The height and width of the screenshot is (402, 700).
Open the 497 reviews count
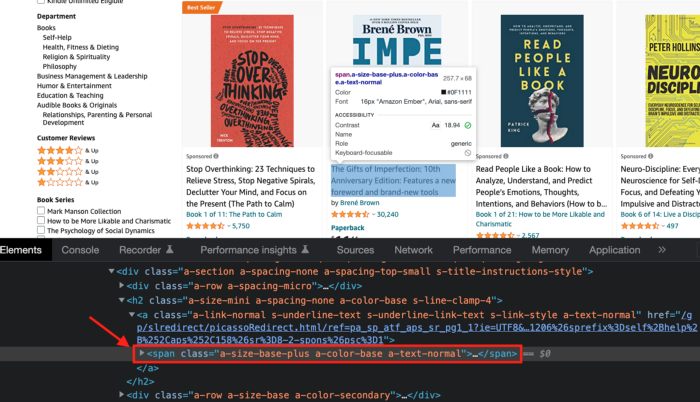672,226
